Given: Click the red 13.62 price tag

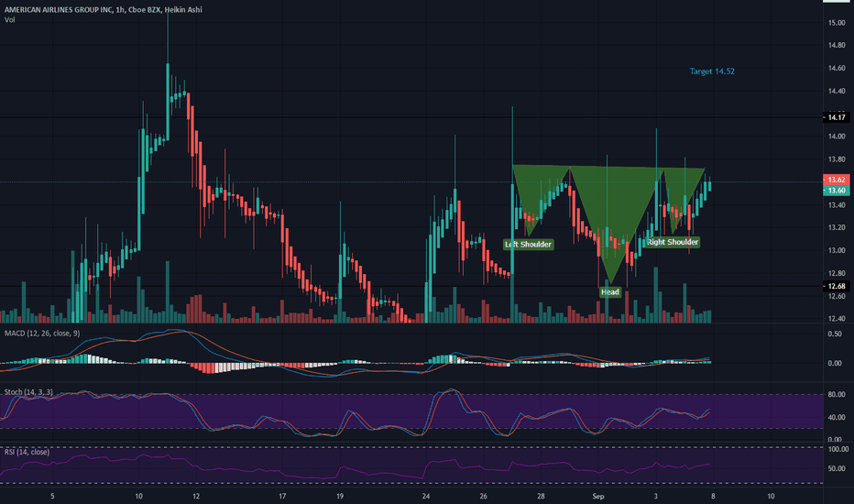Looking at the screenshot, I should coord(836,180).
